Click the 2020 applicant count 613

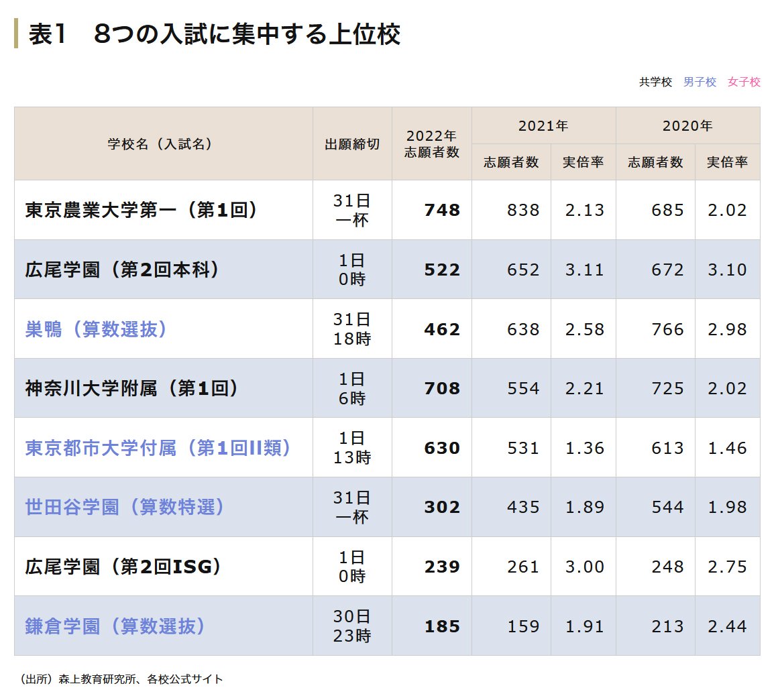(667, 447)
